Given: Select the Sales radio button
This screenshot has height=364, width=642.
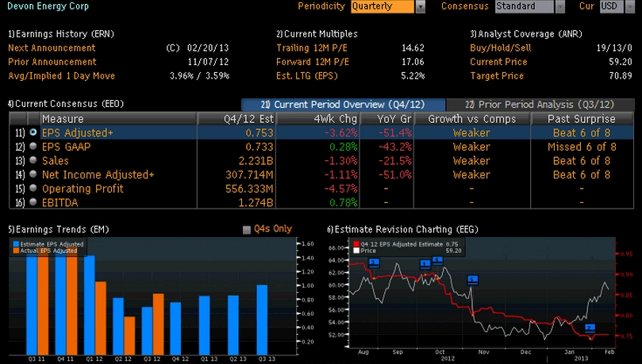Looking at the screenshot, I should point(33,160).
